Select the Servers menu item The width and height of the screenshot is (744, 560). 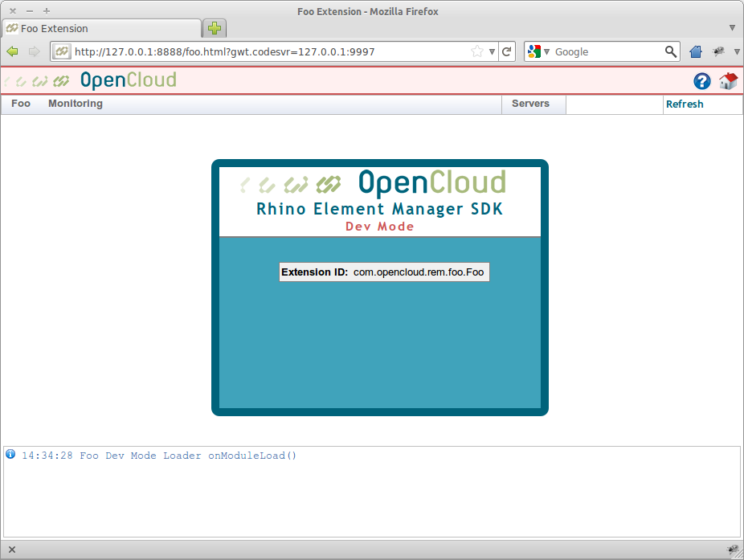pos(533,104)
